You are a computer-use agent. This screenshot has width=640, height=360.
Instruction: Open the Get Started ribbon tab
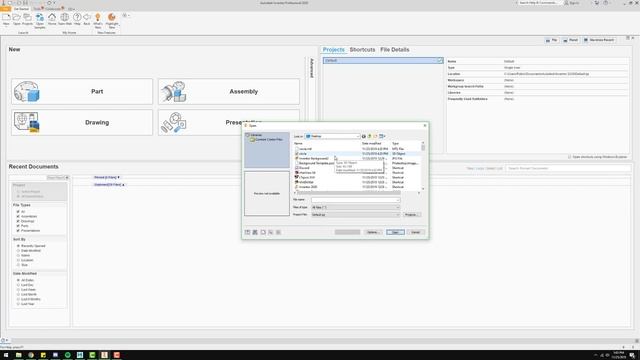click(21, 9)
